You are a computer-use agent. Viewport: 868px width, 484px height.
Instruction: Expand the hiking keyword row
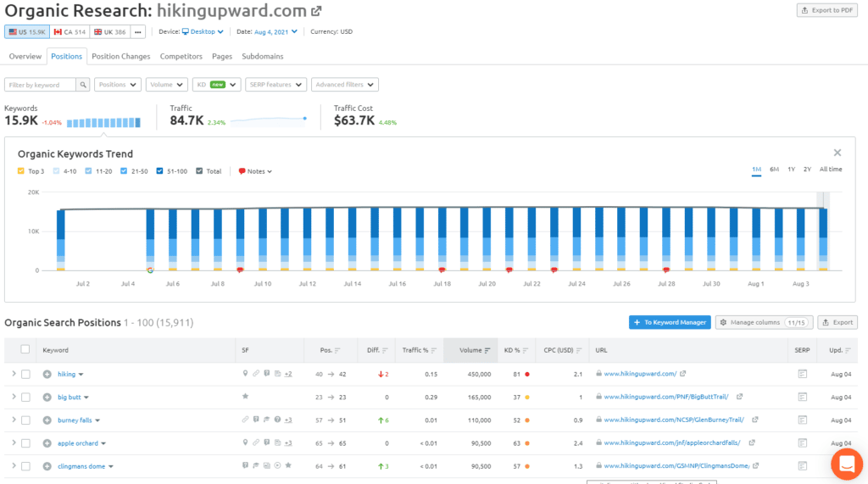tap(14, 375)
